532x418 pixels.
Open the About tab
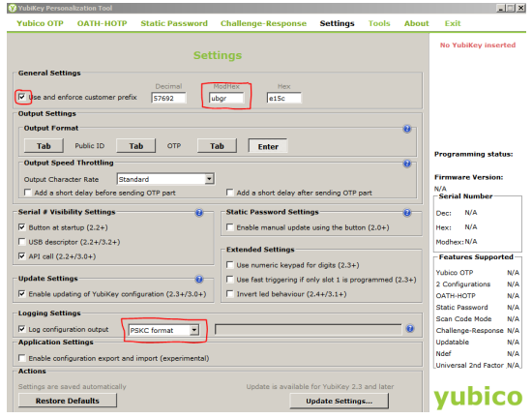point(417,23)
